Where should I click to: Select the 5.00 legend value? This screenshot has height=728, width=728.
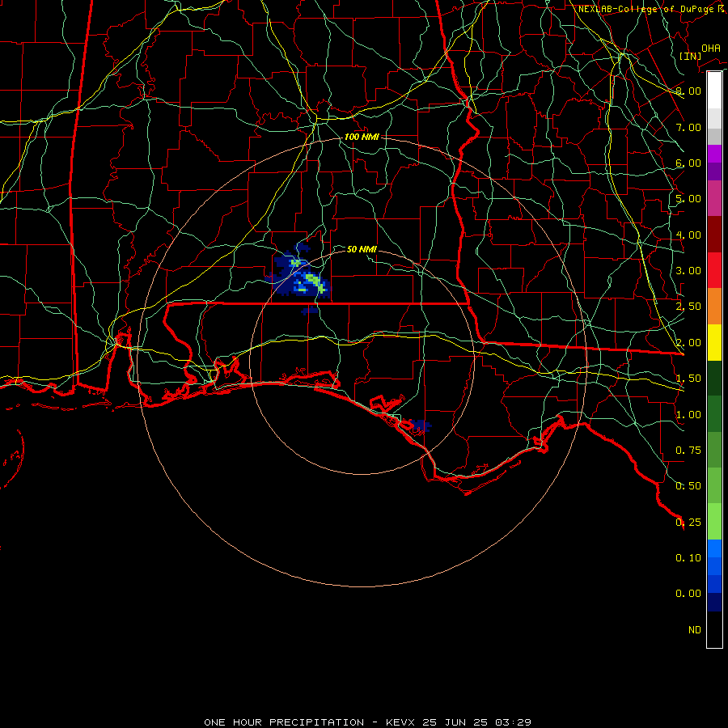click(x=688, y=199)
